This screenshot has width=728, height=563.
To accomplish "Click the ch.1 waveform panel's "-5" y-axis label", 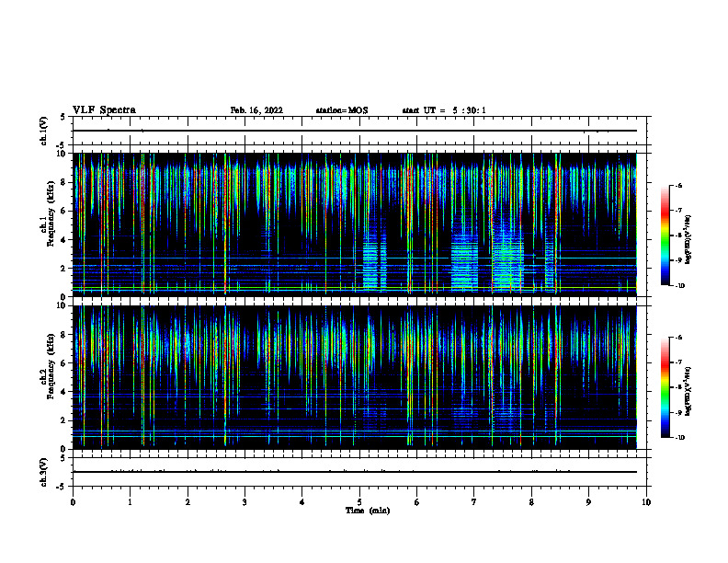I will tap(62, 145).
